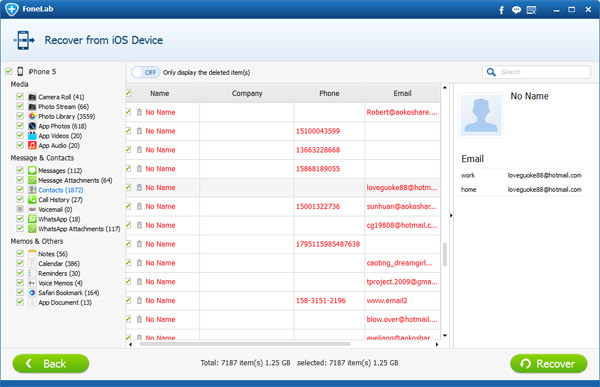Collapse the detail panel with the side arrow
Screen dimensions: 600x387
[451, 216]
